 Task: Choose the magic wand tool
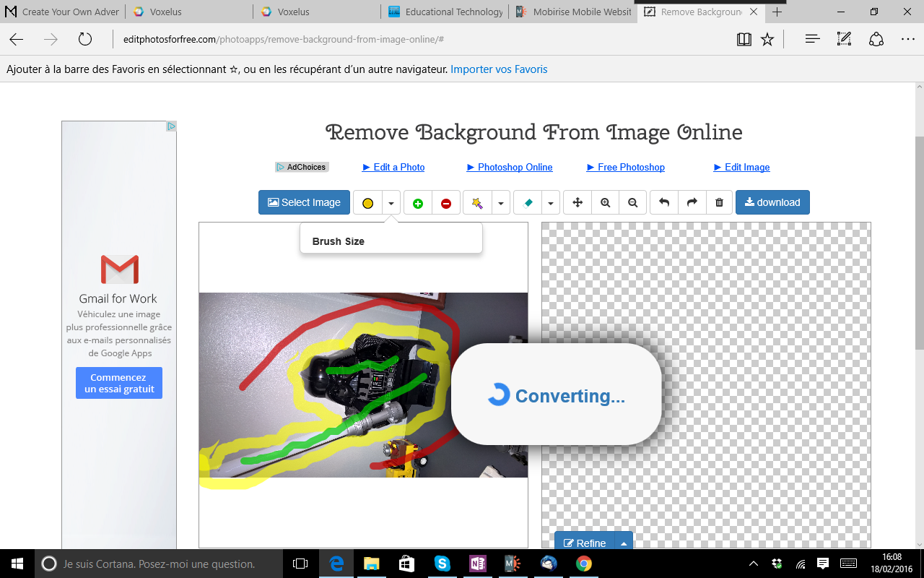tap(477, 203)
